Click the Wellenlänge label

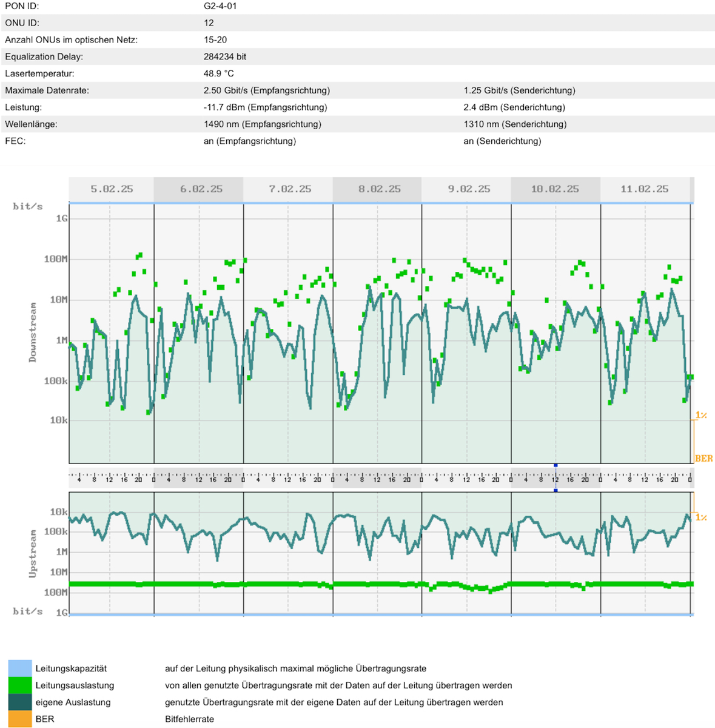(x=30, y=124)
